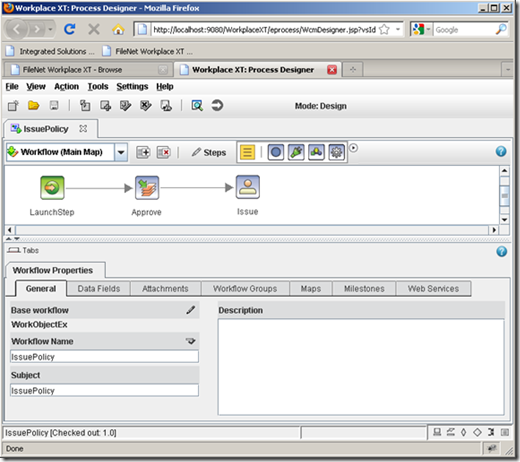
Task: Select the General tab
Action: point(41,289)
